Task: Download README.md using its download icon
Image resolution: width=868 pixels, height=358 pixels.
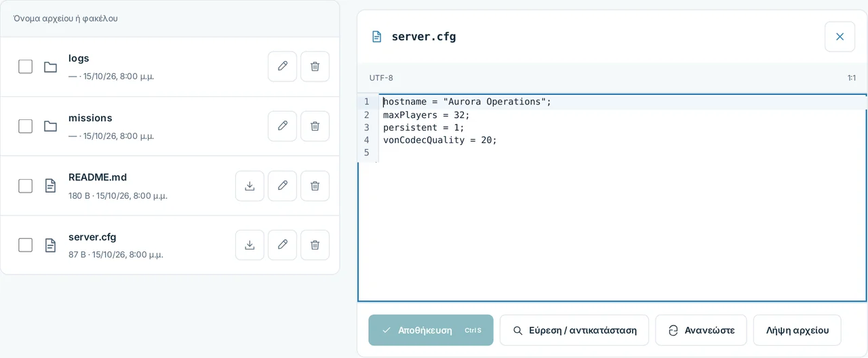Action: (250, 186)
